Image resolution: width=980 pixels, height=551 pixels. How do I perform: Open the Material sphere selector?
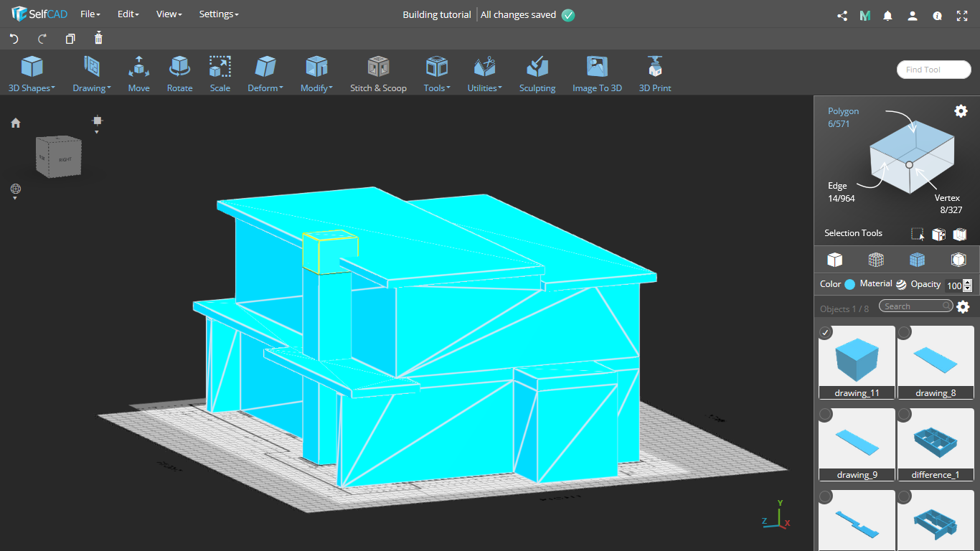pyautogui.click(x=901, y=284)
